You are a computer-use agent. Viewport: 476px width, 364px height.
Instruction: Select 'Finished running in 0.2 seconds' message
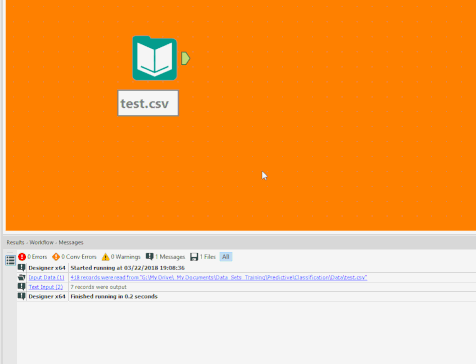click(x=114, y=296)
